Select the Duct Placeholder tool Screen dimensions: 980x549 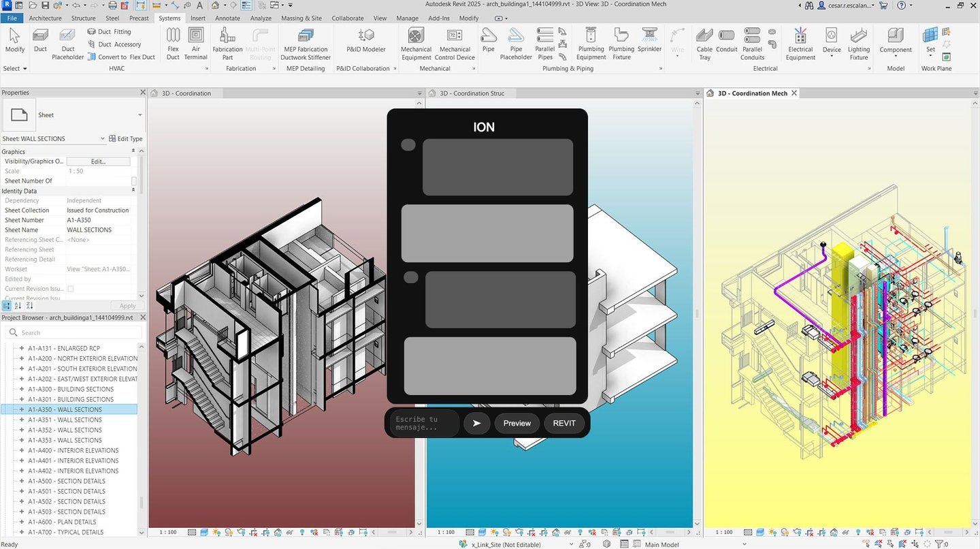68,44
